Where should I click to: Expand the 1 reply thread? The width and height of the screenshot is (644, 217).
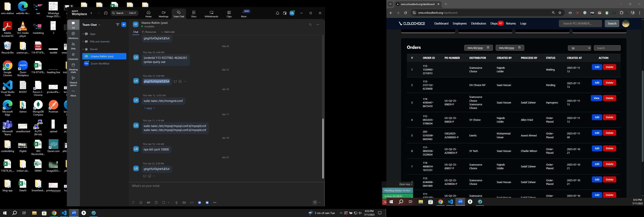coord(149,108)
